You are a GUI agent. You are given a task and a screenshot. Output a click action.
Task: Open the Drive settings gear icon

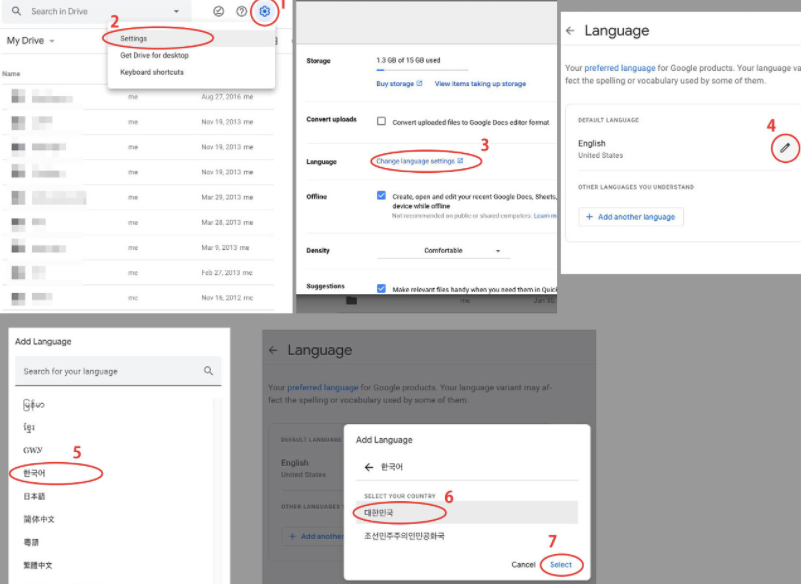(265, 11)
